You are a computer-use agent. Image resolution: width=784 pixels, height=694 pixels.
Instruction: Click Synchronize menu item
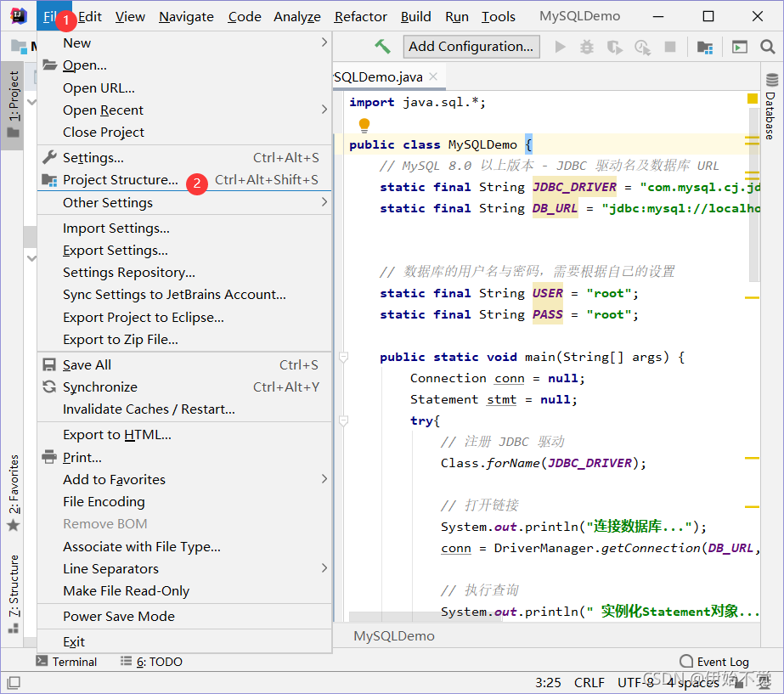(184, 387)
